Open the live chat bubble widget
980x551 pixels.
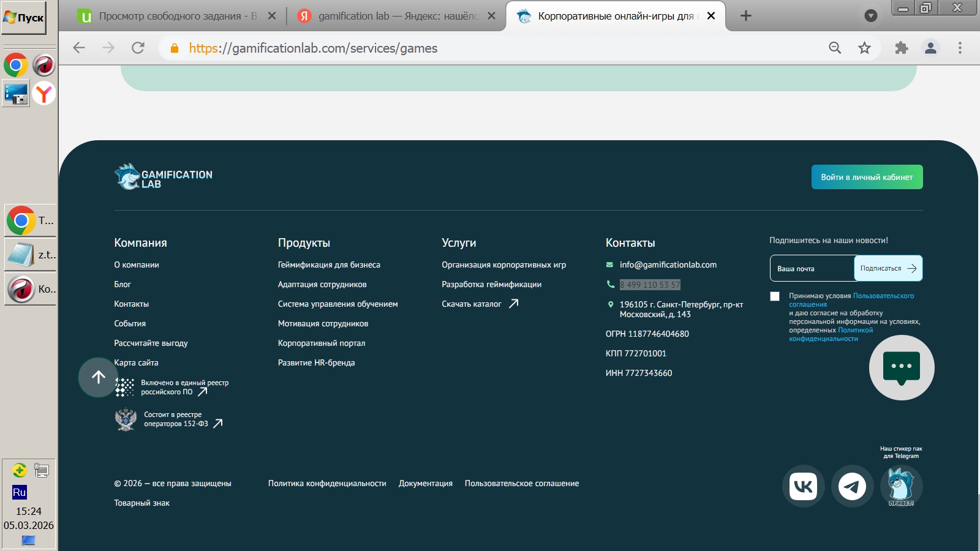pos(901,367)
